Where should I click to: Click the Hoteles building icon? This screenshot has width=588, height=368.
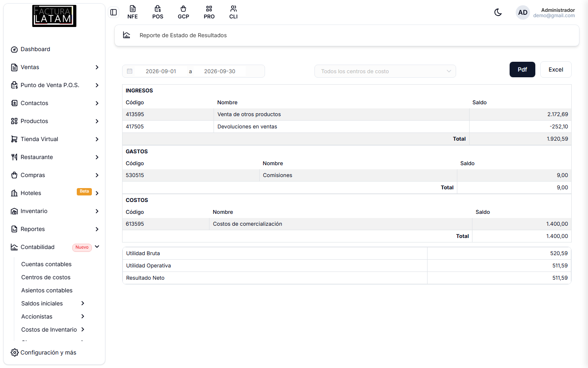click(14, 193)
